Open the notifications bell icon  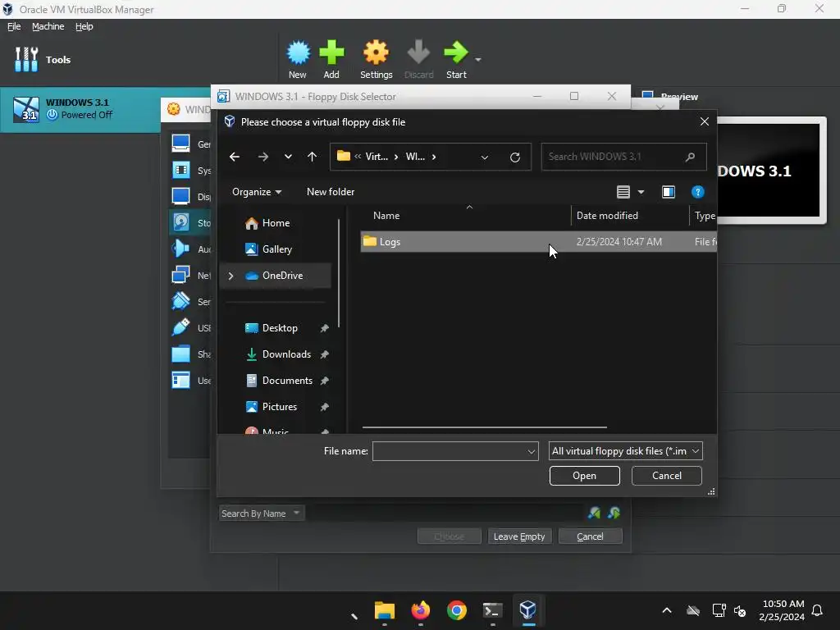pyautogui.click(x=818, y=610)
